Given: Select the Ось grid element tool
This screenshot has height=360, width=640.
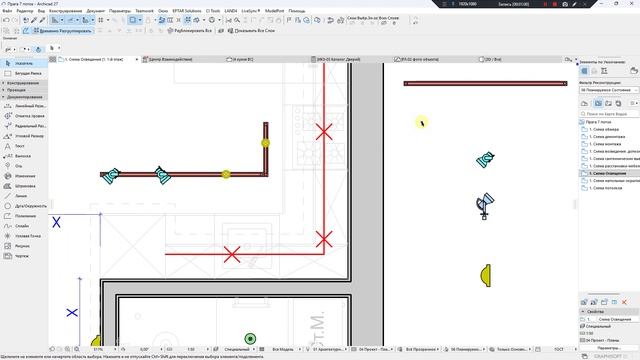Looking at the screenshot, I should [24, 166].
